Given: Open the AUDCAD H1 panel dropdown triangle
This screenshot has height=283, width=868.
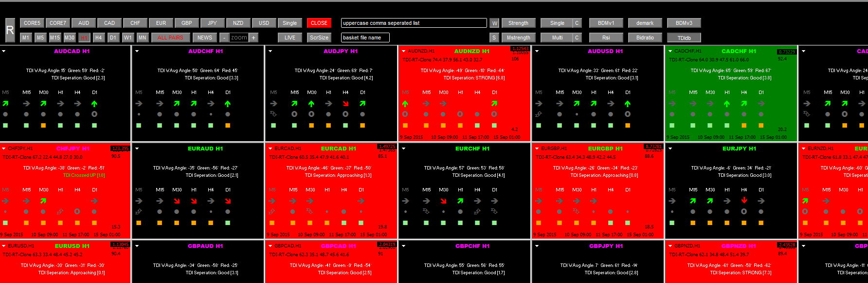Looking at the screenshot, I should (x=4, y=51).
